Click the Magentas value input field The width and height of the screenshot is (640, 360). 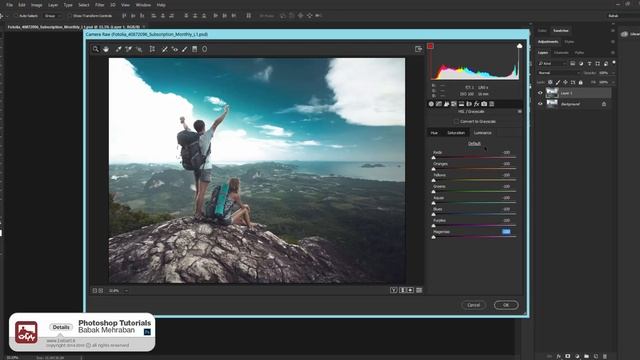(x=506, y=231)
